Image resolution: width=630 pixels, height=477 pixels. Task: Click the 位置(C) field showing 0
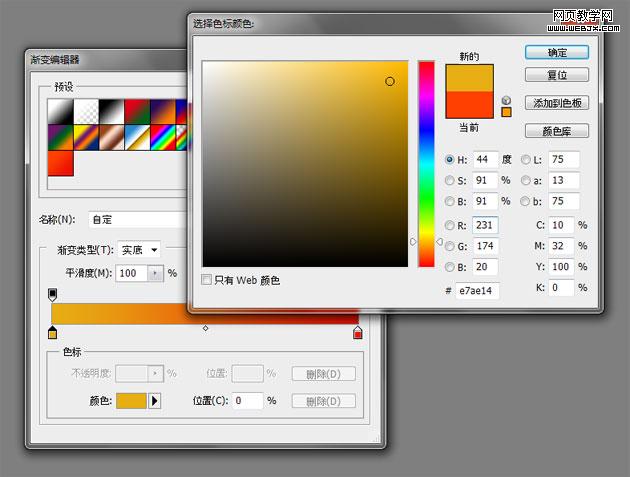click(248, 401)
